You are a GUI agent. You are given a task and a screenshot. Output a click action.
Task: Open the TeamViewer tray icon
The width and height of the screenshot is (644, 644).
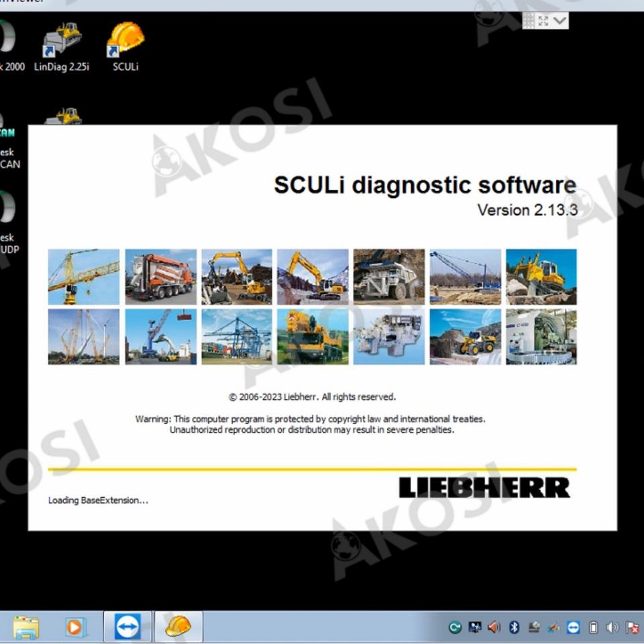(573, 627)
